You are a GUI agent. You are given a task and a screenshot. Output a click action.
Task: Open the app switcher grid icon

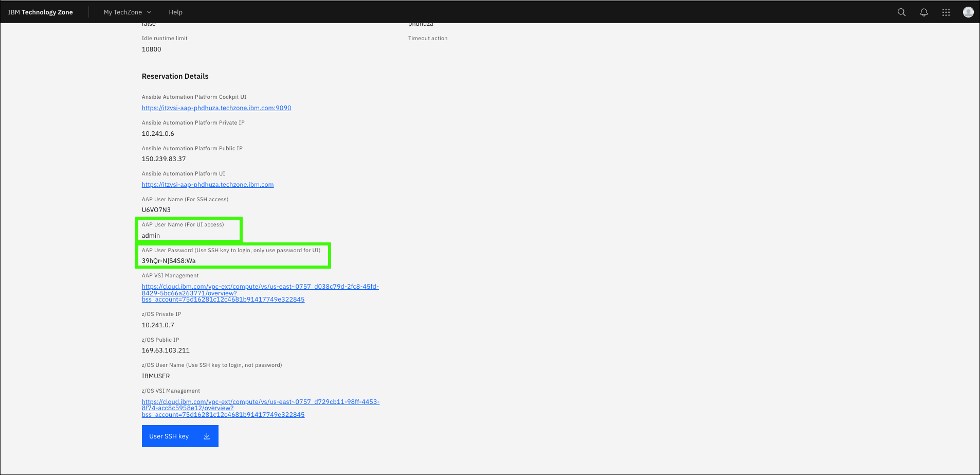pos(946,12)
